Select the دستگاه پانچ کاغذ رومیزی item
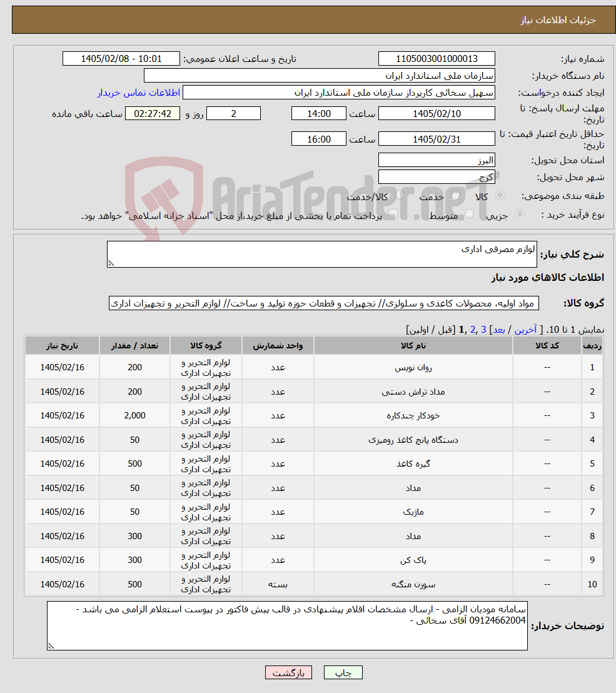Image resolution: width=616 pixels, height=693 pixels. 413,440
